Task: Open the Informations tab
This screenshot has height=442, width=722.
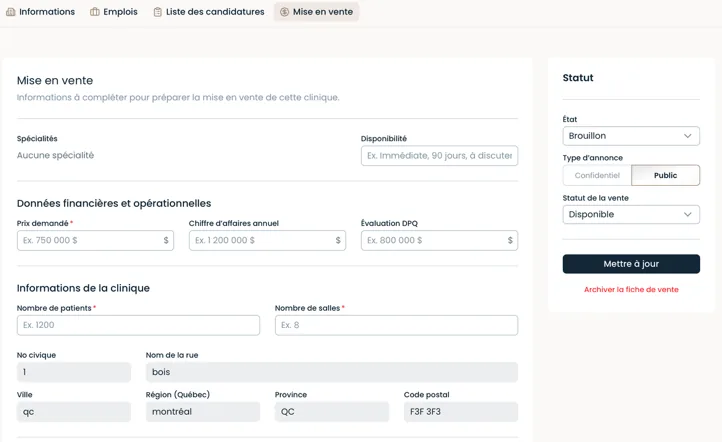Action: coord(41,12)
